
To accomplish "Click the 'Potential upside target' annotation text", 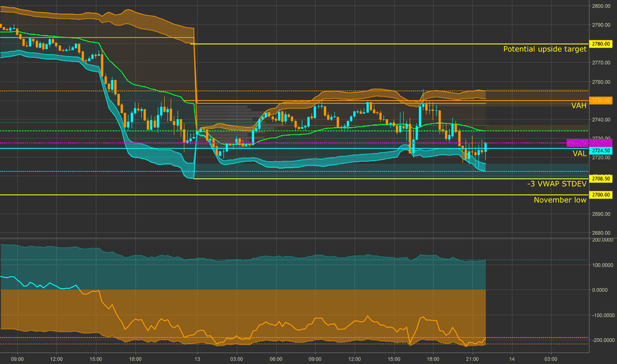I will tap(545, 49).
